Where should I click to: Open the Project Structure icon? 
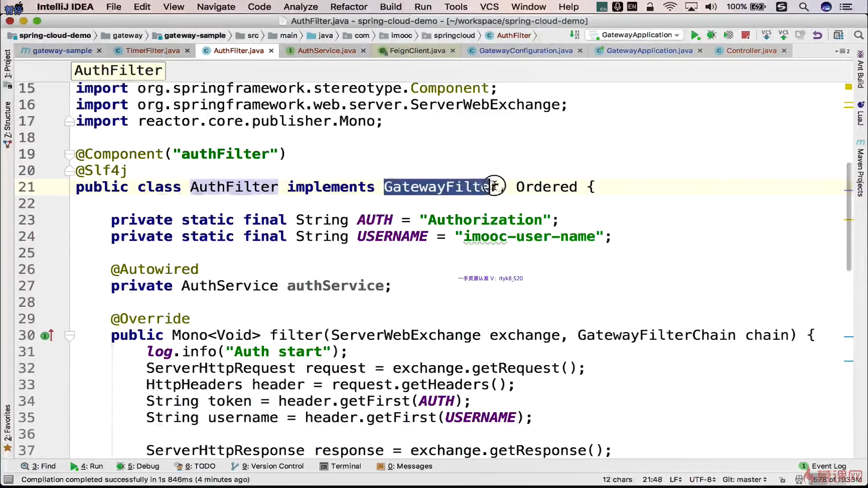coord(839,35)
